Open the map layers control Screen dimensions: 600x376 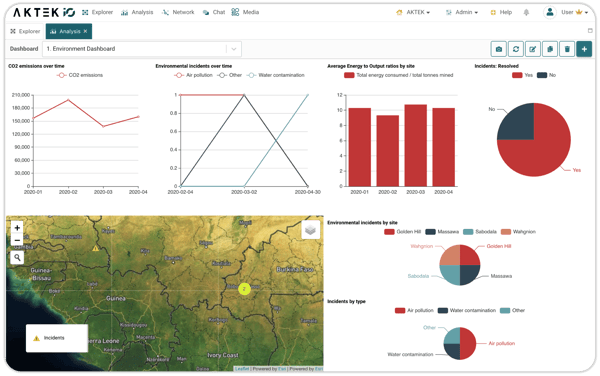(310, 230)
